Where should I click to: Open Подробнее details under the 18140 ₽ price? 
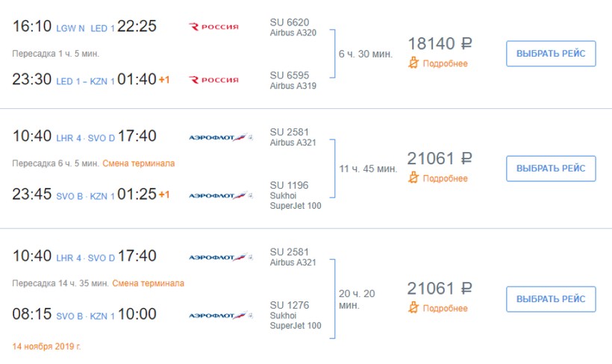(x=446, y=63)
